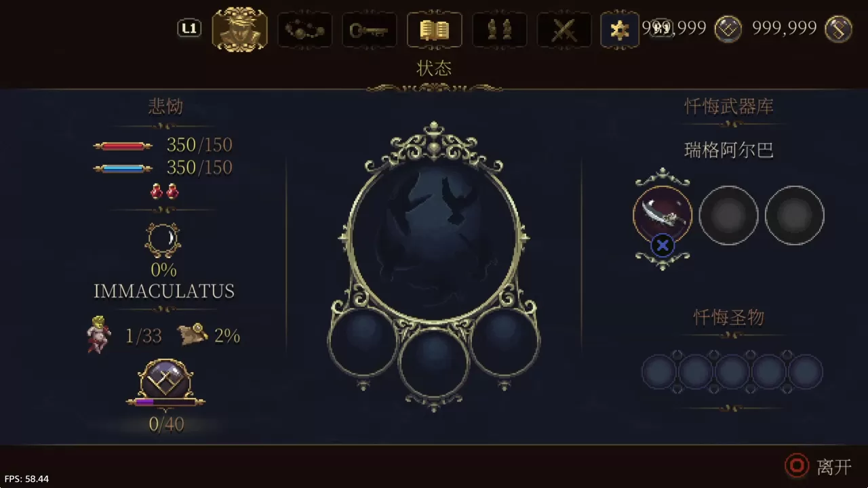The height and width of the screenshot is (488, 868).
Task: Select the open book lore tab
Action: [435, 30]
